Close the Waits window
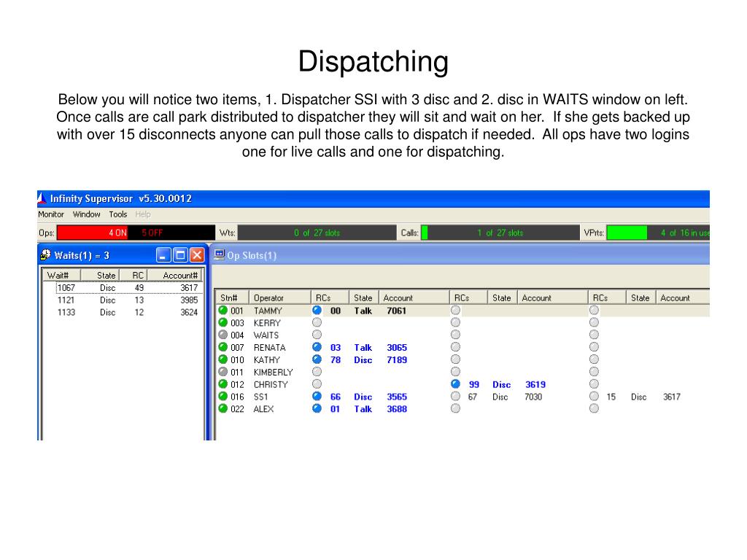The image size is (747, 560). click(197, 255)
